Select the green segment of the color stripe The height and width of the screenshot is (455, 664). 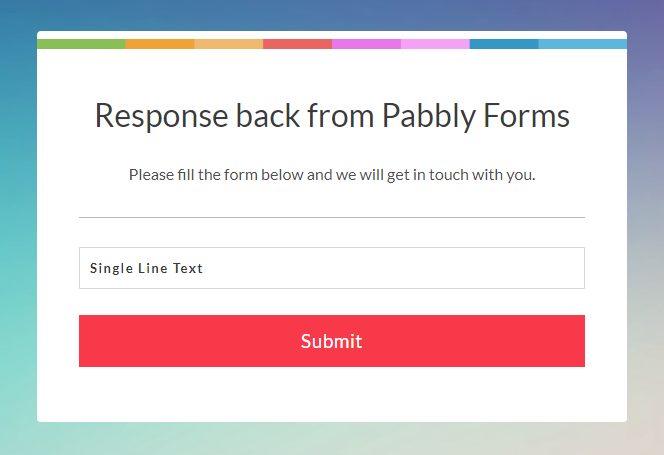click(x=81, y=44)
